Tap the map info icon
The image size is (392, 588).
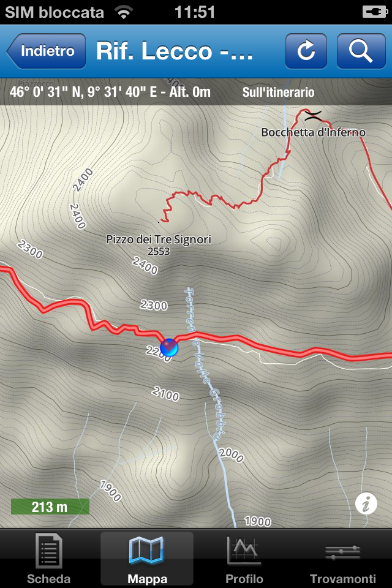click(x=366, y=503)
